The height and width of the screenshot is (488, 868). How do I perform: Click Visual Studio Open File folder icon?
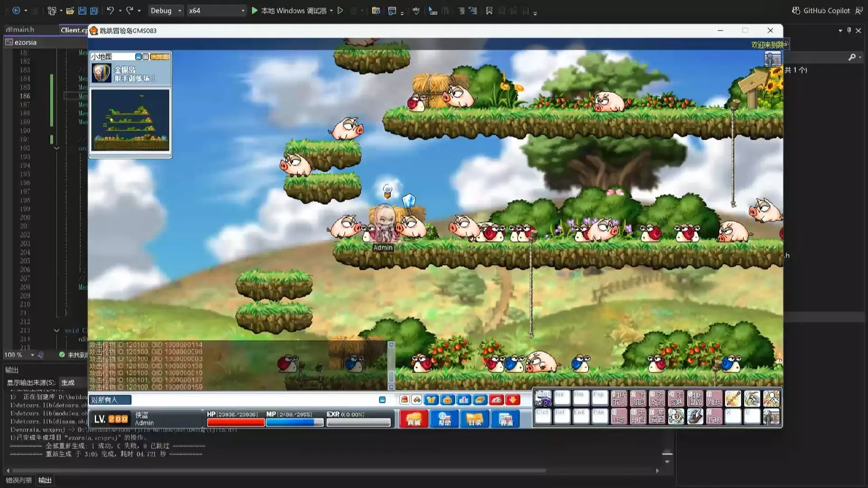click(70, 11)
